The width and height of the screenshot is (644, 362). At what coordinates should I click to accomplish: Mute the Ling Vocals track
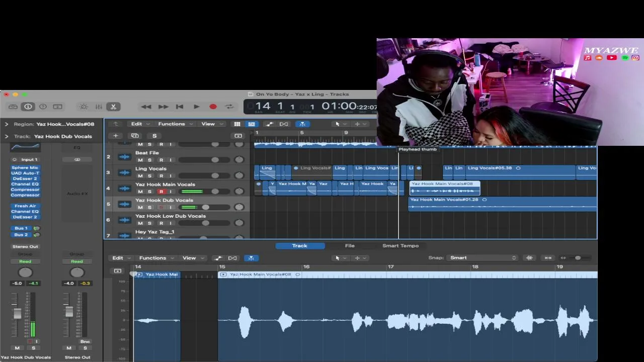(140, 175)
